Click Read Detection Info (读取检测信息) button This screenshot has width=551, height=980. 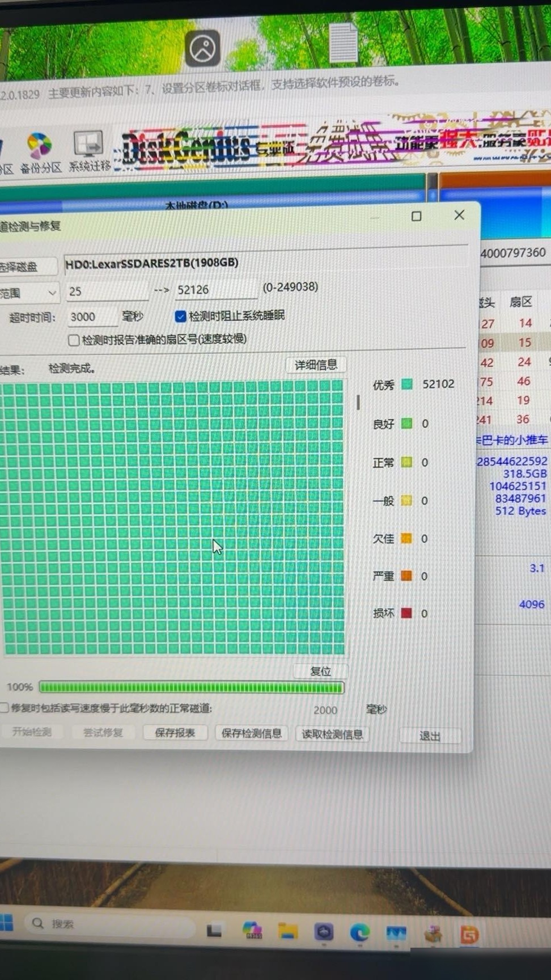(332, 734)
